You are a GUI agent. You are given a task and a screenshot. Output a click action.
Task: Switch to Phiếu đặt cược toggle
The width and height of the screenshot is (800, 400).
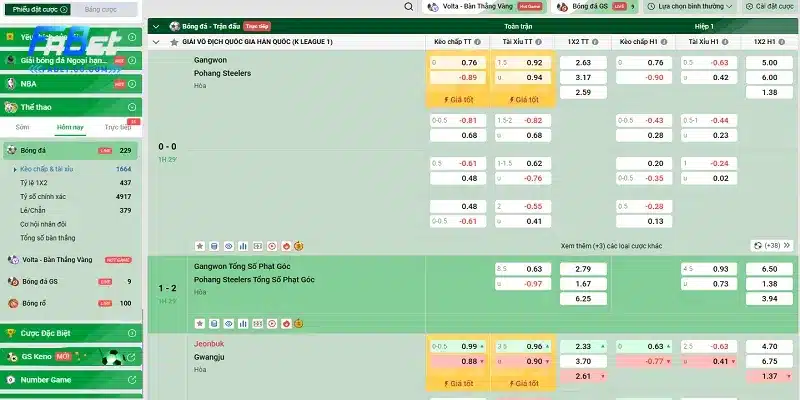36,7
